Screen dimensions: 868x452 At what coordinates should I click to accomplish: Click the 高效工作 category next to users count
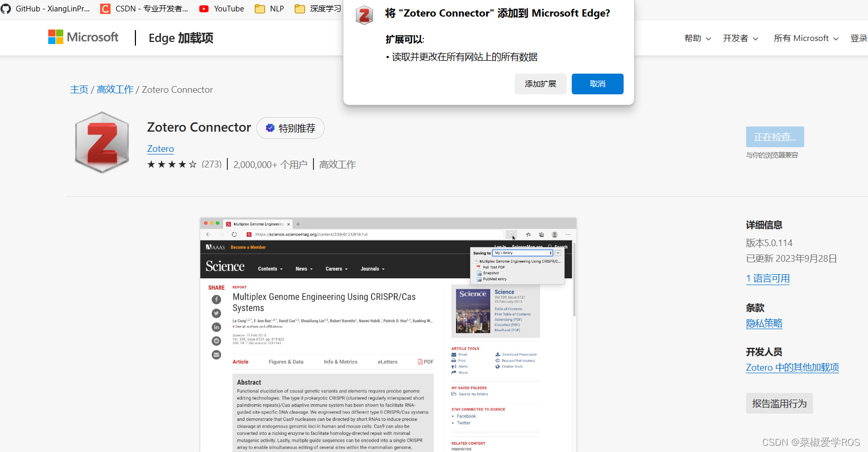337,164
